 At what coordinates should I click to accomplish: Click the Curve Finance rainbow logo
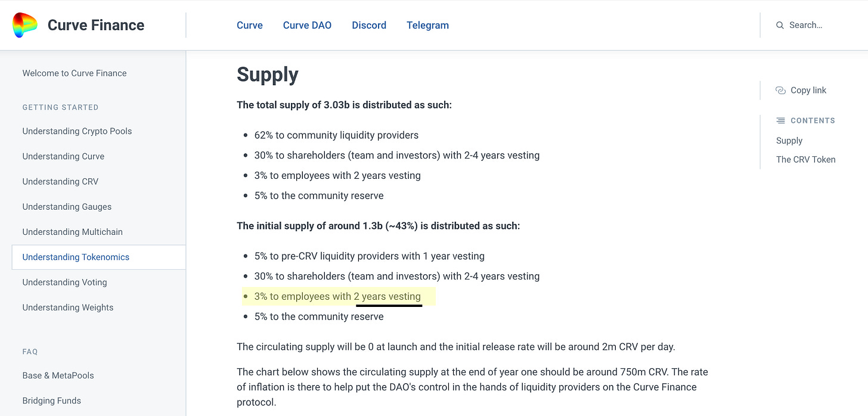pyautogui.click(x=25, y=25)
